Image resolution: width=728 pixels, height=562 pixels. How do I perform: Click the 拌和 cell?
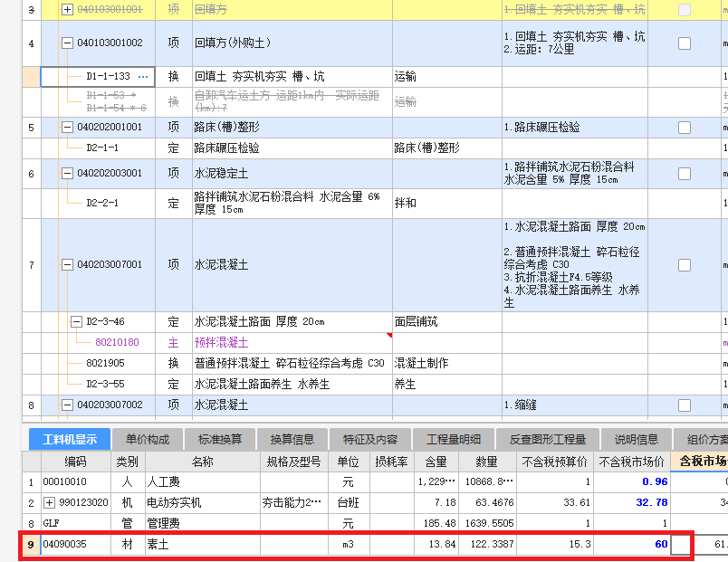click(x=447, y=204)
